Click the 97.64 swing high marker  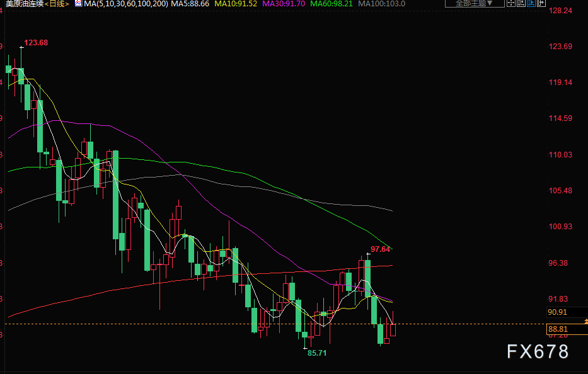pos(380,249)
